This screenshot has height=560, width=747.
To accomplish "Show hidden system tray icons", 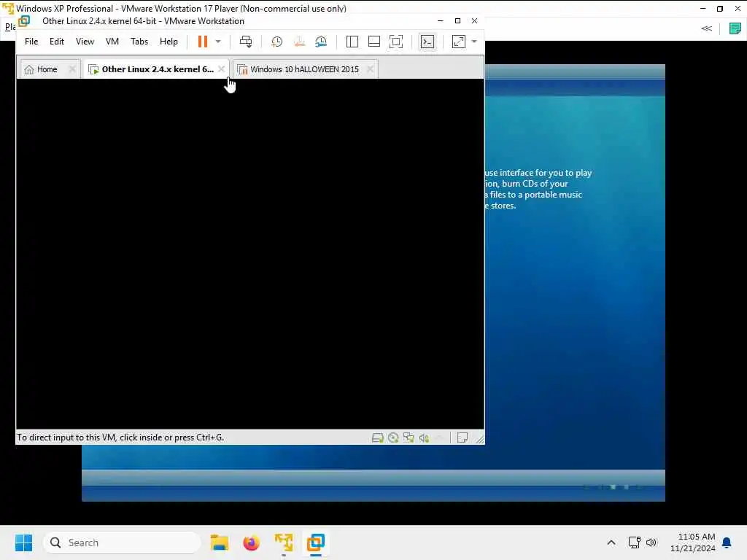I will click(x=611, y=542).
